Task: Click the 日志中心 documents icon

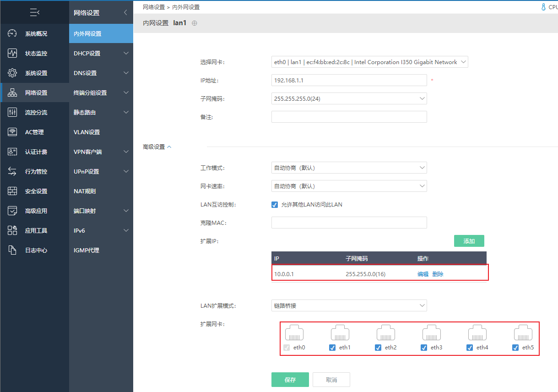Action: point(12,250)
